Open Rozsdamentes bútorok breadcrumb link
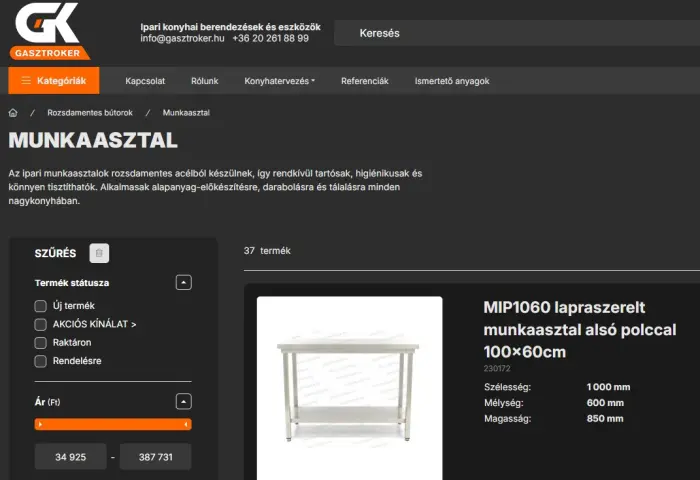 90,113
